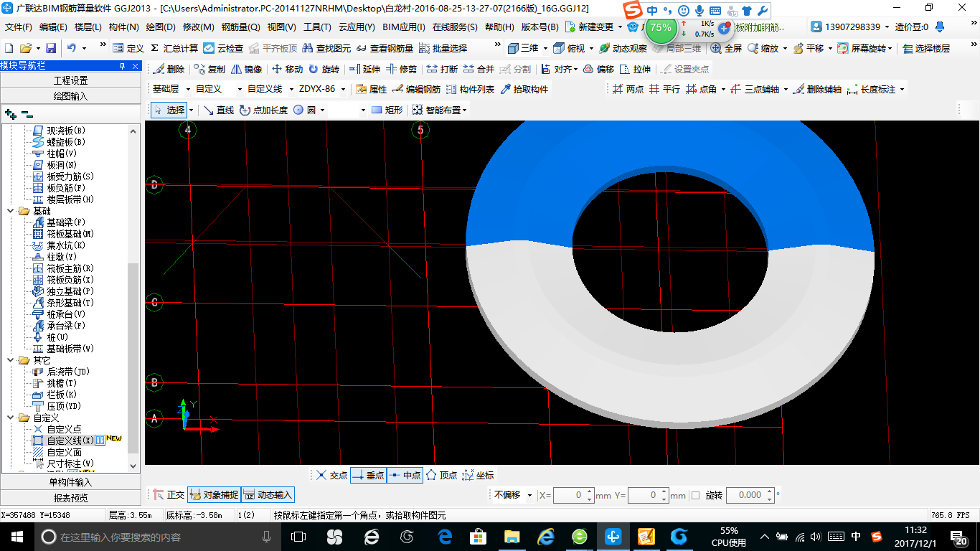Toggle 对象捕捉 object snap
This screenshot has width=980, height=551.
(213, 495)
